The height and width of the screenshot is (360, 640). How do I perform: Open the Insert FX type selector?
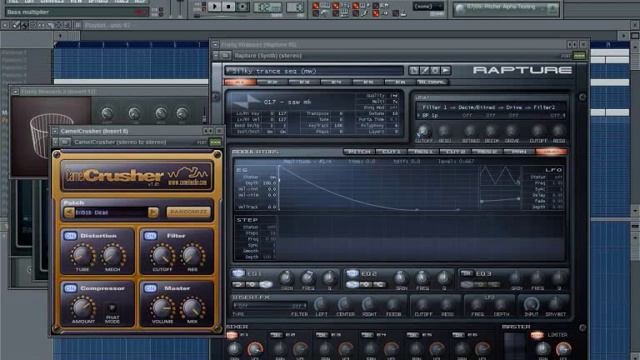(270, 306)
